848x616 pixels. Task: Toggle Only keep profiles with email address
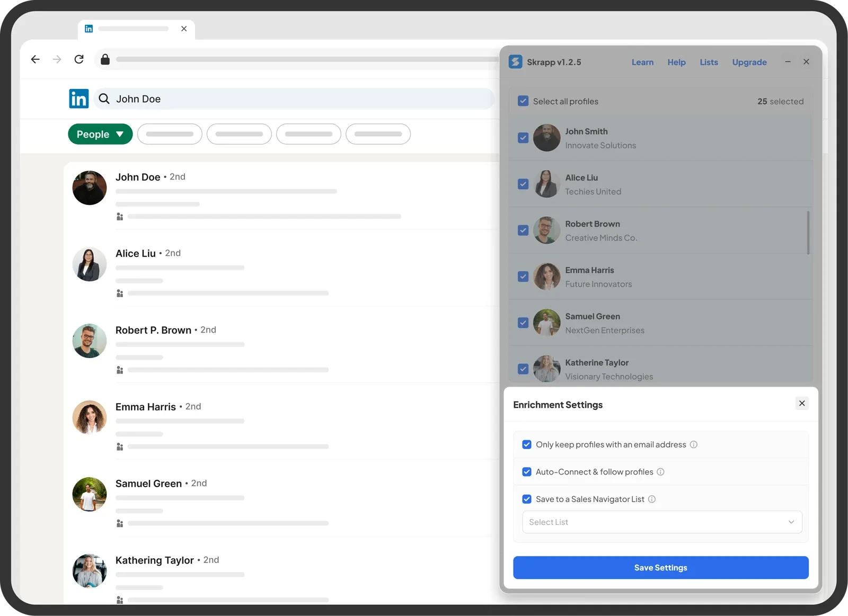click(527, 444)
